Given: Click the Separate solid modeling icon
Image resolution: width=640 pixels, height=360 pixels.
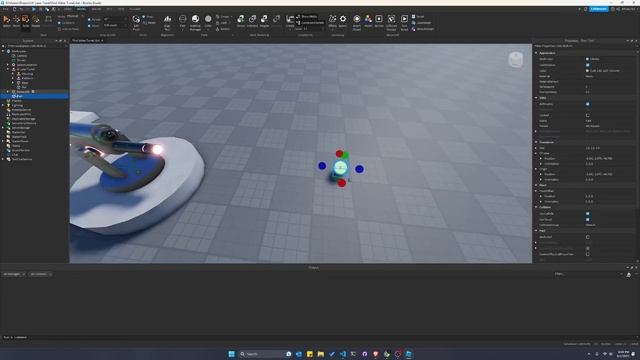Looking at the screenshot, I should (276, 20).
